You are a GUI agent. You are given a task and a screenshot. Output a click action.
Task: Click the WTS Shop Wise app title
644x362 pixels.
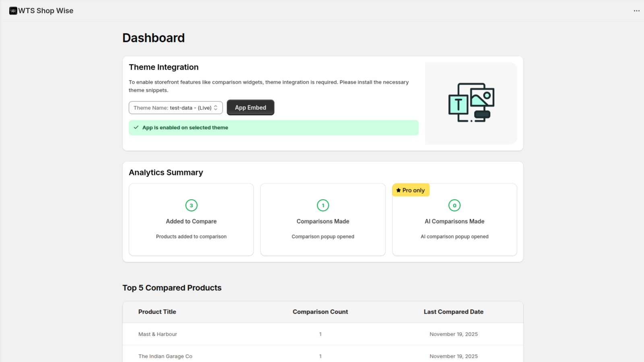pyautogui.click(x=46, y=11)
